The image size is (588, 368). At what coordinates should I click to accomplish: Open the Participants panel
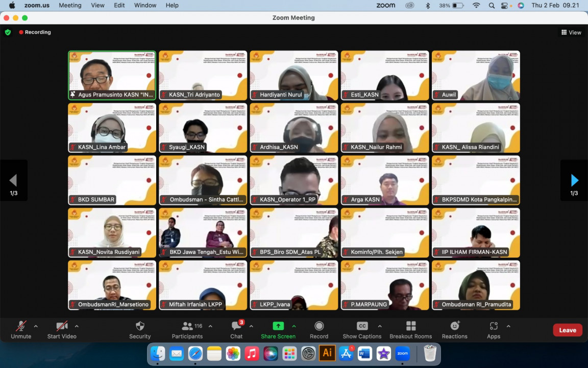click(187, 327)
